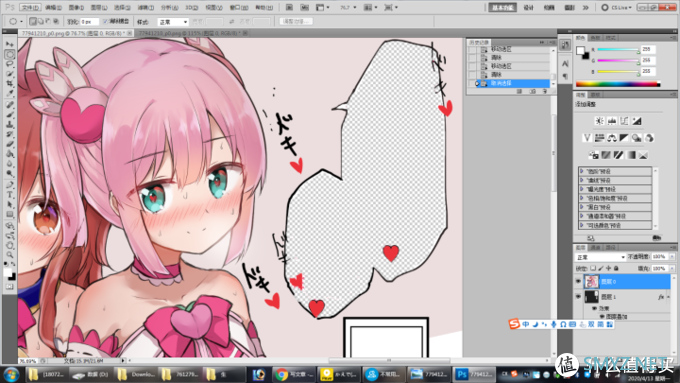Hide layer 图层 1 with its eye icon
Screen dimensions: 680x383
[x=579, y=297]
